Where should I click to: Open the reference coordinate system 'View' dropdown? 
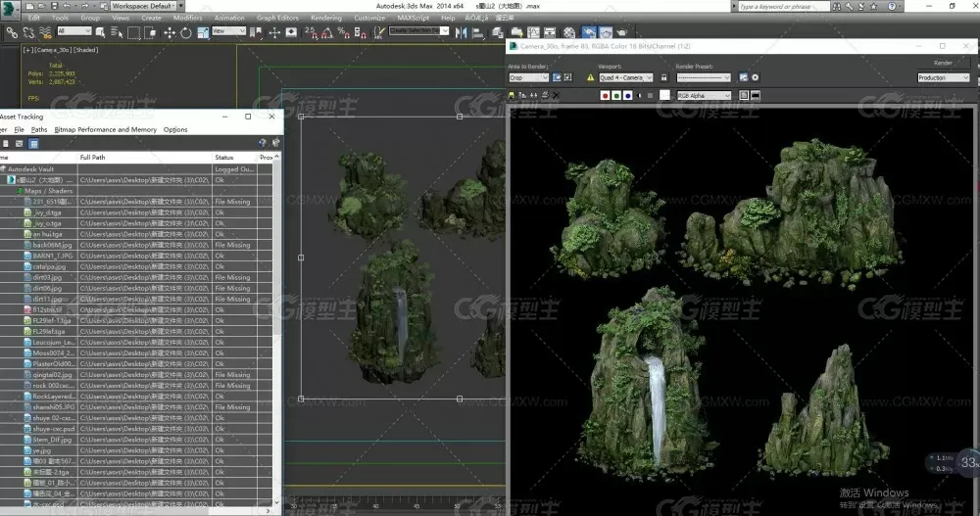click(228, 30)
